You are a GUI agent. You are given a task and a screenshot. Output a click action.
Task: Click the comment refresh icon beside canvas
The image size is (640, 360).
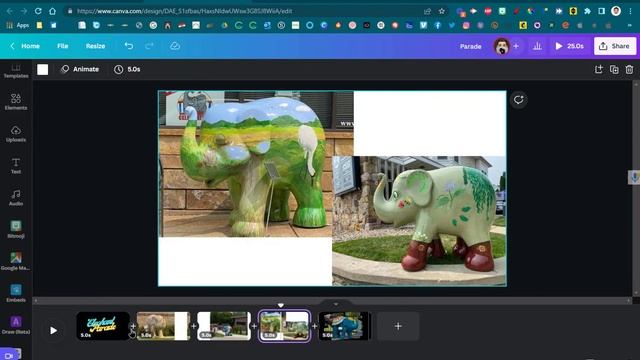coord(518,100)
